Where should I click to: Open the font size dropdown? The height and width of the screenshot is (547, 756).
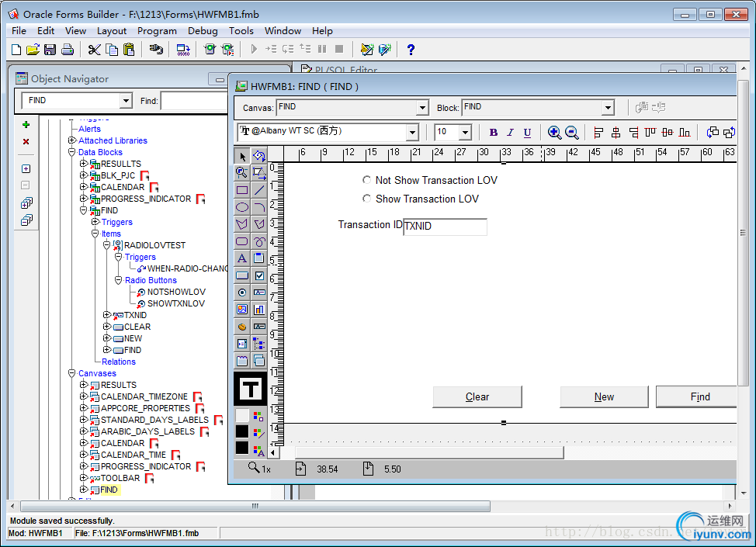465,132
